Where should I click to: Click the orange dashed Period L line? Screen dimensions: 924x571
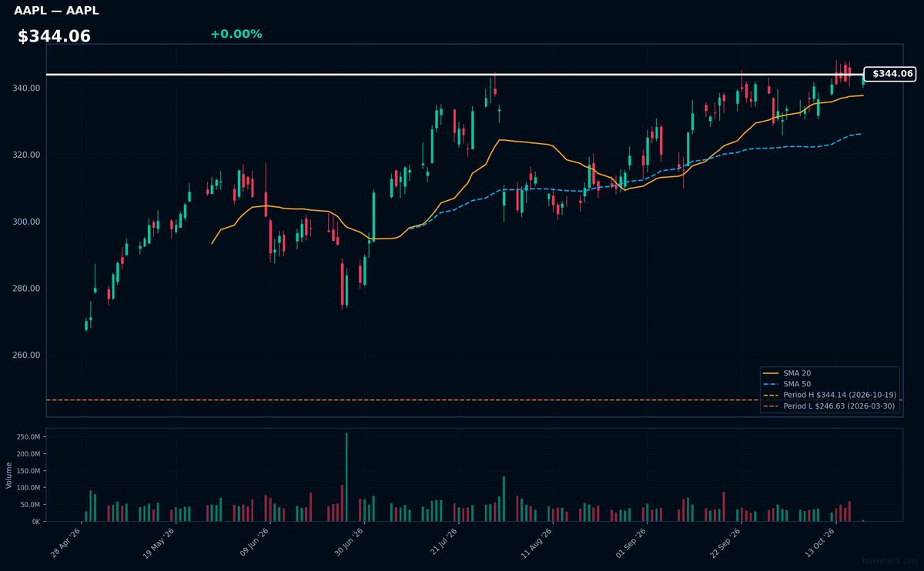474,400
